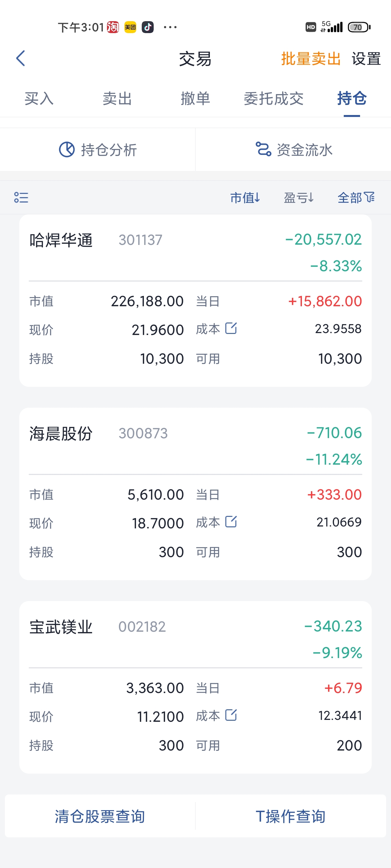Sort holdings by 盈亏

[299, 197]
